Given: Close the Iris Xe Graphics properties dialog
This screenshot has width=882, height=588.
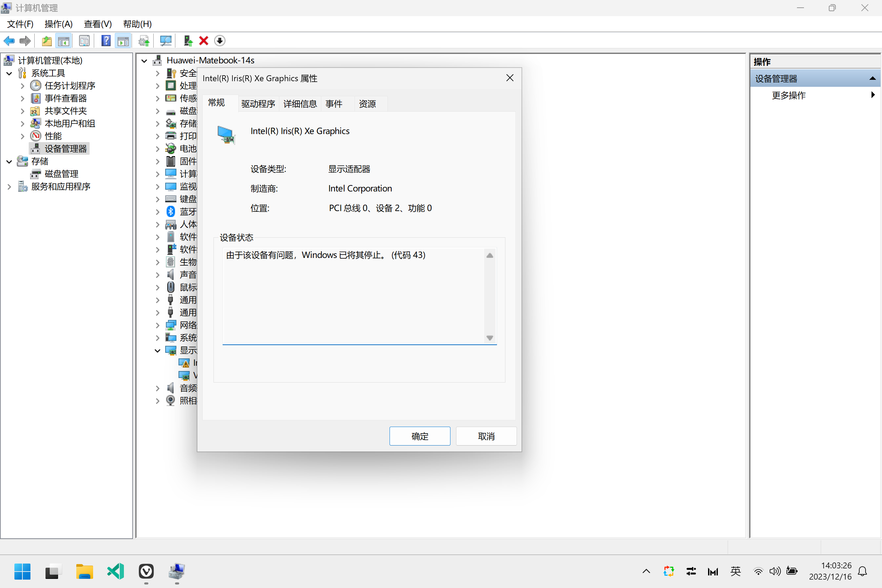Looking at the screenshot, I should pyautogui.click(x=510, y=78).
